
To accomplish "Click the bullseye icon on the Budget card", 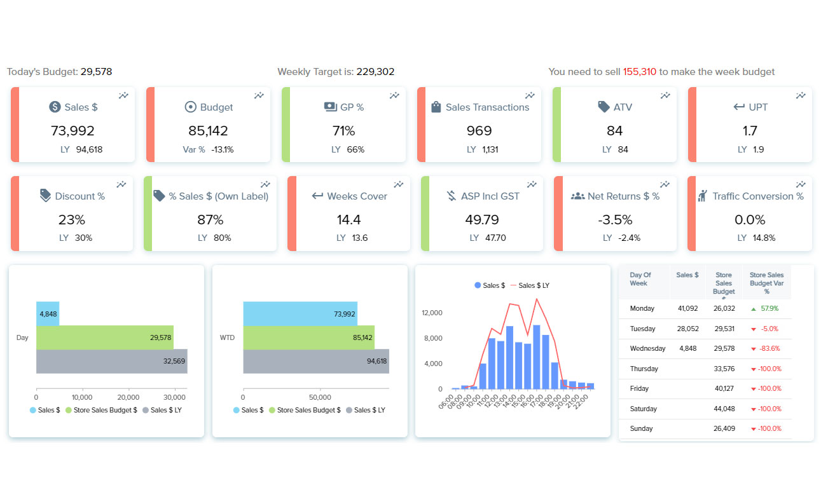I will pos(191,107).
